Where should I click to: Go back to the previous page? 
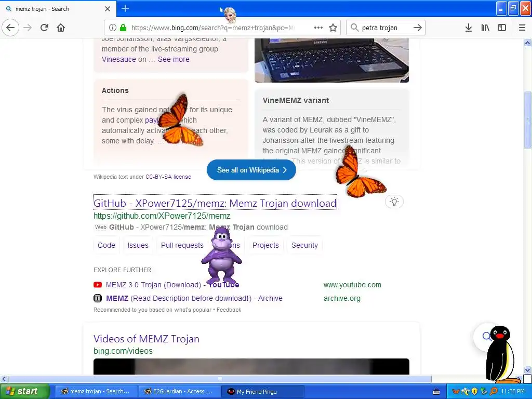10,28
